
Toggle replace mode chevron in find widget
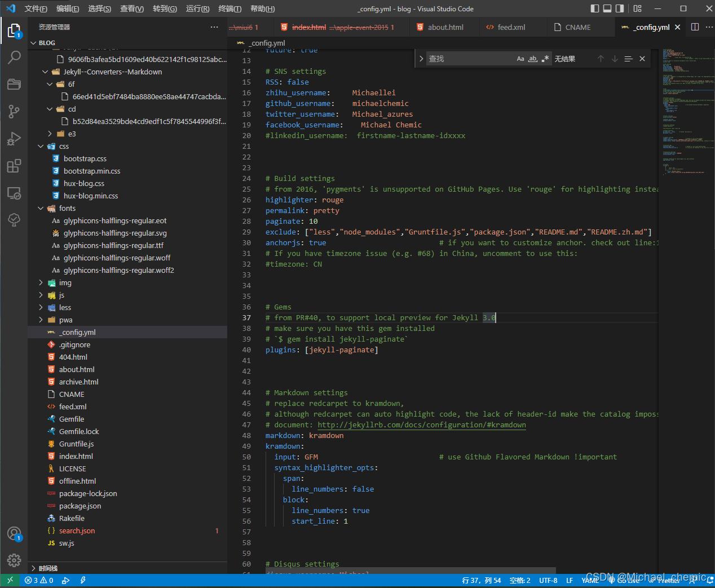click(421, 59)
